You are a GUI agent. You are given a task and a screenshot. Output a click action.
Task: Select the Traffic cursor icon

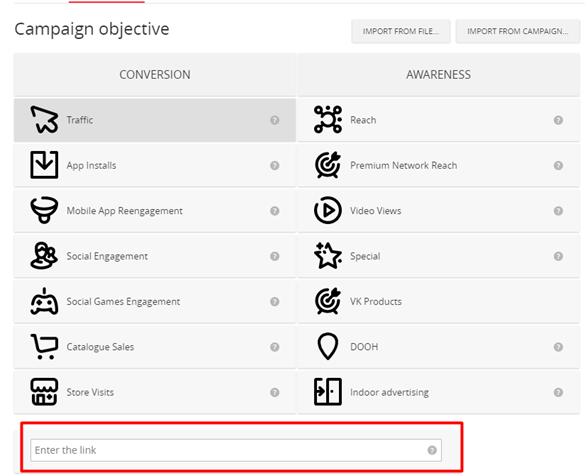pos(44,120)
